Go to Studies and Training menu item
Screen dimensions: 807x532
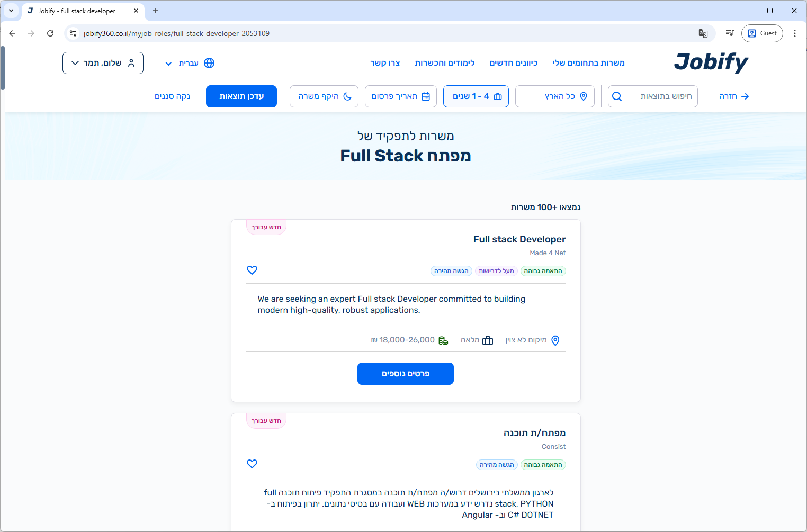point(444,63)
